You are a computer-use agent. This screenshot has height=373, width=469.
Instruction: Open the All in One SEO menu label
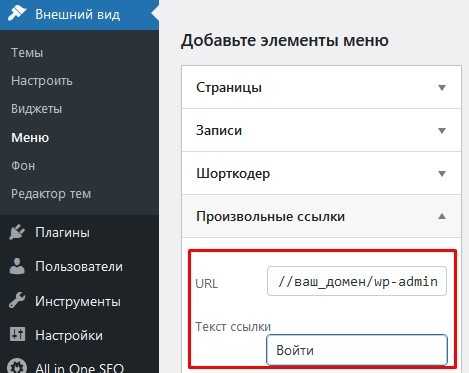tap(79, 367)
